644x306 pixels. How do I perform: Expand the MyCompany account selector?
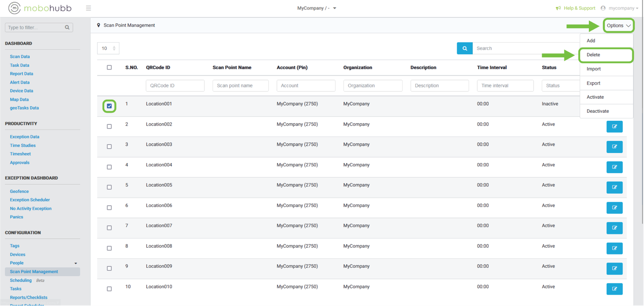tap(317, 8)
